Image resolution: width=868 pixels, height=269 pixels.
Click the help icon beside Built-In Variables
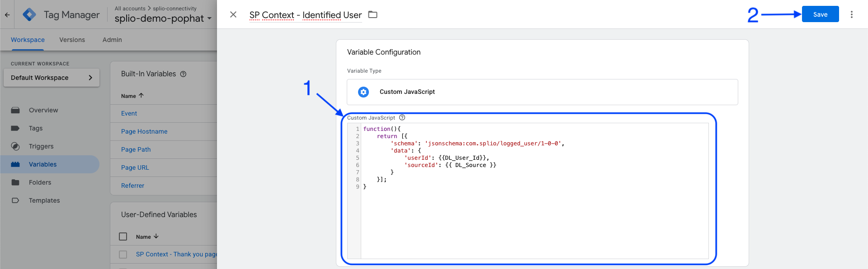pos(183,74)
